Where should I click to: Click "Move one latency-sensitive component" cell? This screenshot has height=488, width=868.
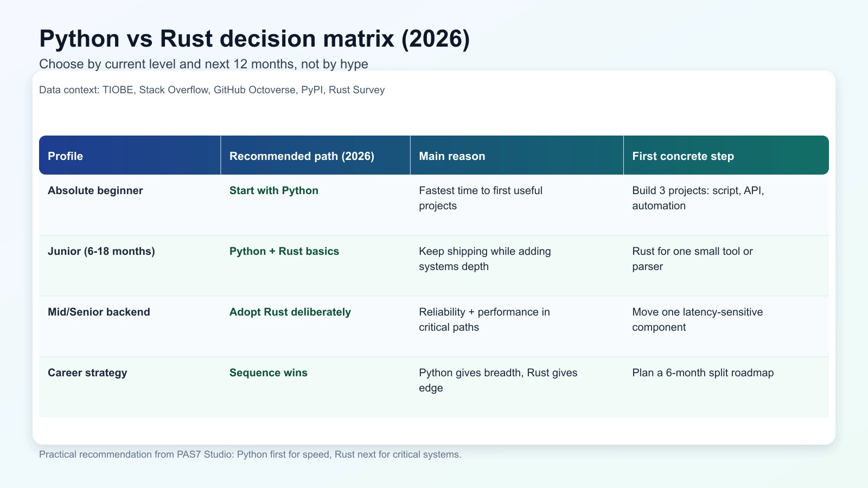click(x=698, y=319)
